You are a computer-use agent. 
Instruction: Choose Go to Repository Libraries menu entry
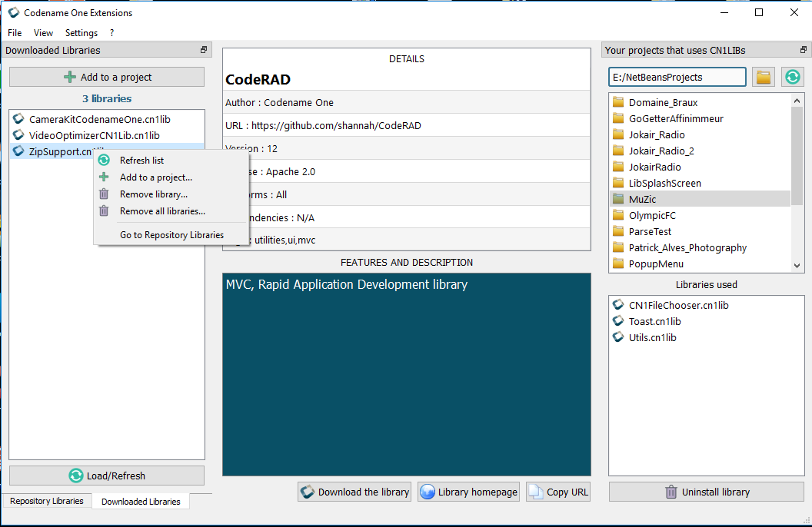[171, 235]
